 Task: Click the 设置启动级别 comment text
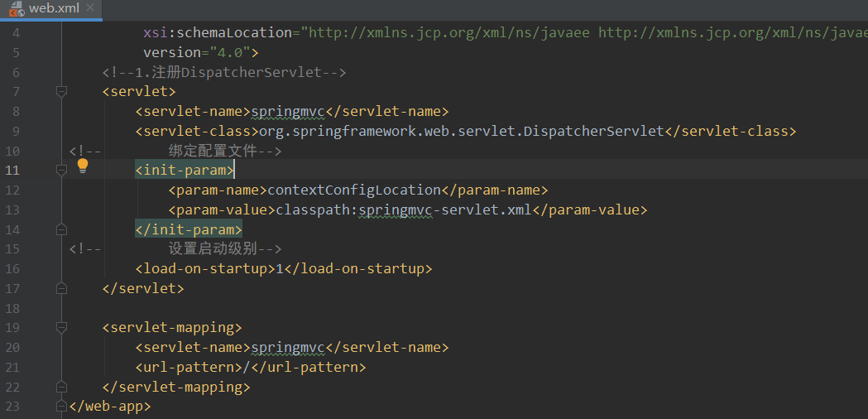click(213, 249)
